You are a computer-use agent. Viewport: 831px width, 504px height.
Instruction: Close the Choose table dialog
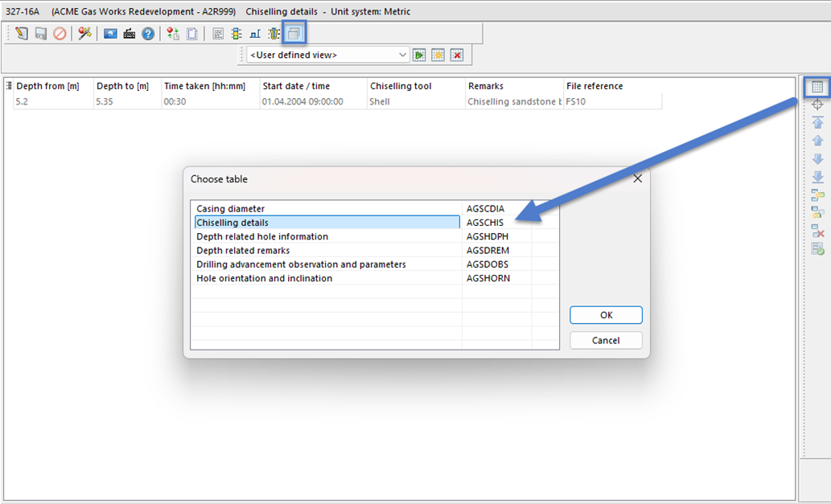point(637,179)
